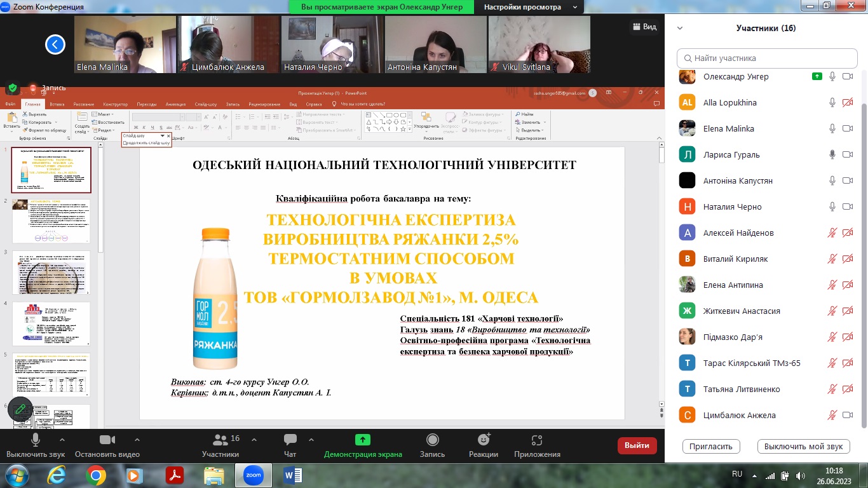Mute microphone with Выключить звук
Screen dimensions: 868x488
click(x=36, y=440)
